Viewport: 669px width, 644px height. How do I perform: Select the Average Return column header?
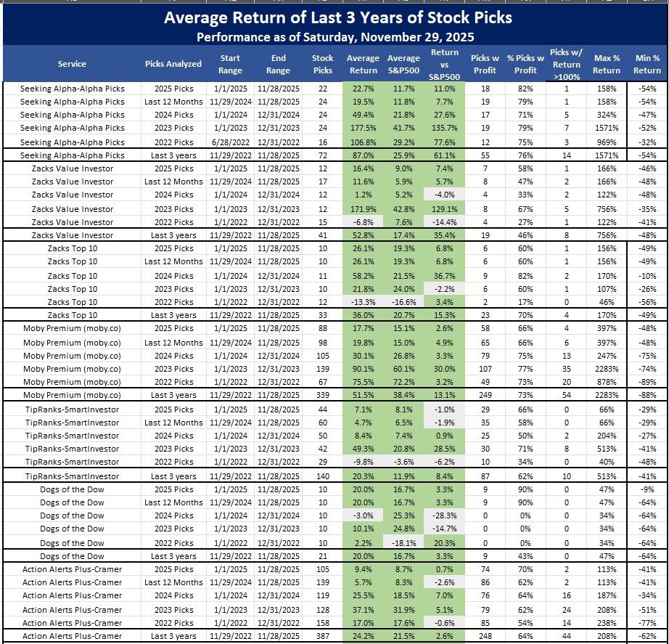pos(363,64)
